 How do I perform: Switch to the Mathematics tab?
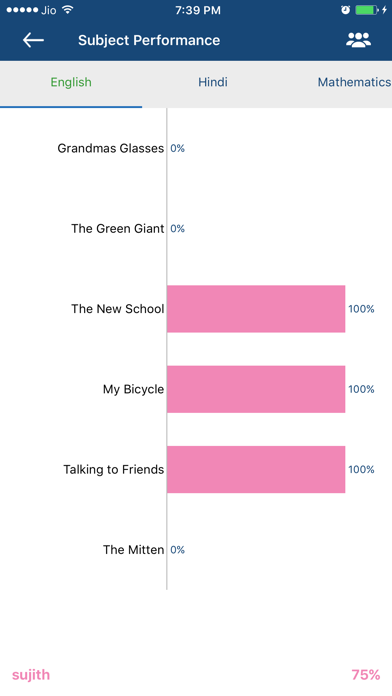click(354, 82)
